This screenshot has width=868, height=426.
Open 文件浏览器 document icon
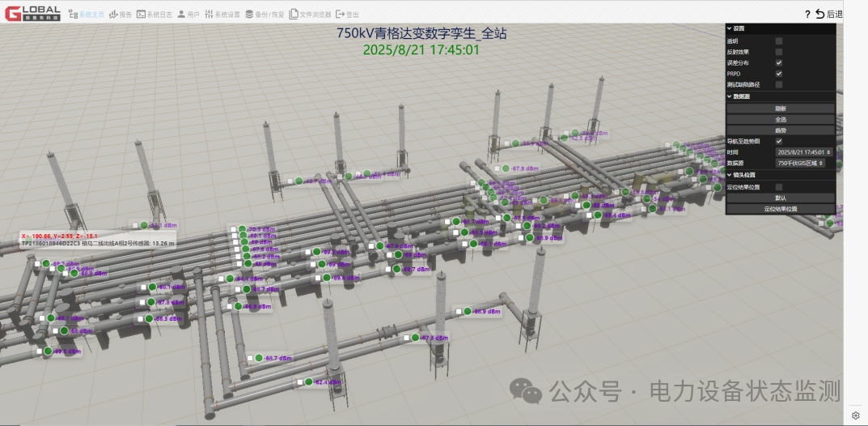(x=294, y=15)
